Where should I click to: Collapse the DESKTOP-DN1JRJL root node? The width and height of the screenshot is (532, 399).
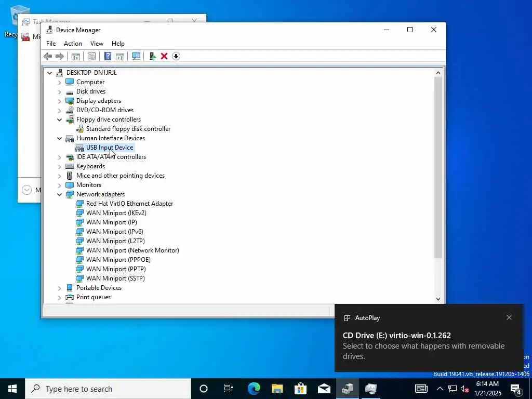49,73
